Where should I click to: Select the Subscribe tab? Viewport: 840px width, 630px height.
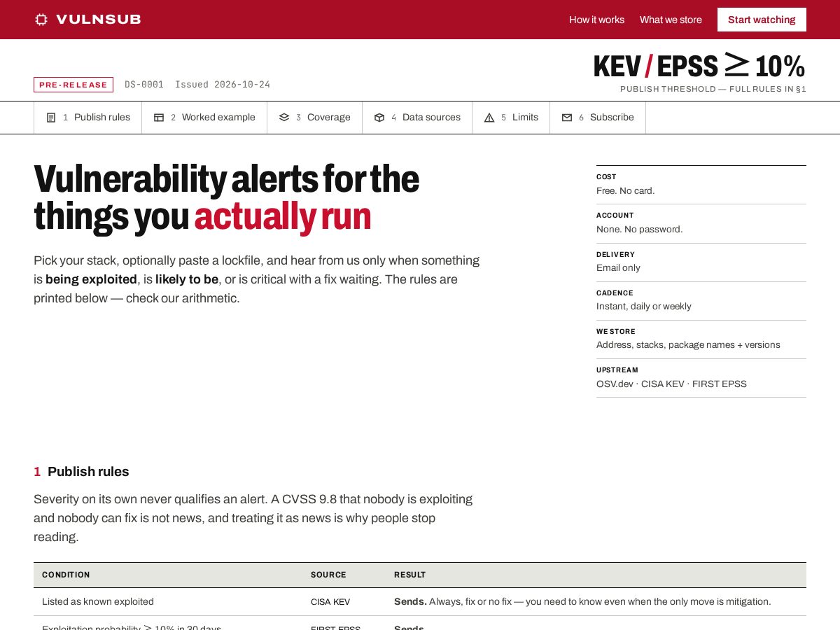point(598,118)
